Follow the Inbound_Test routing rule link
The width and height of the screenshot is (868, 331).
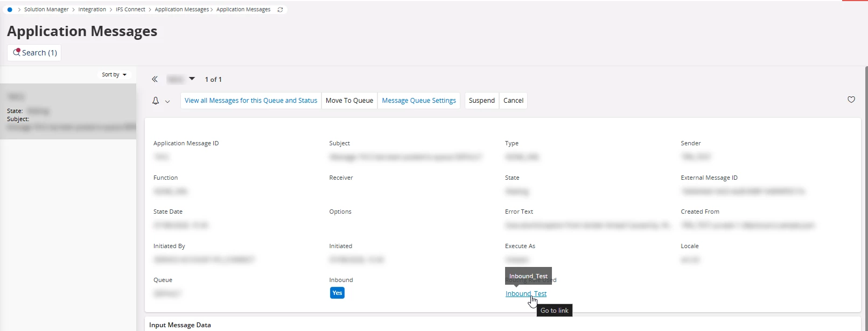[526, 294]
